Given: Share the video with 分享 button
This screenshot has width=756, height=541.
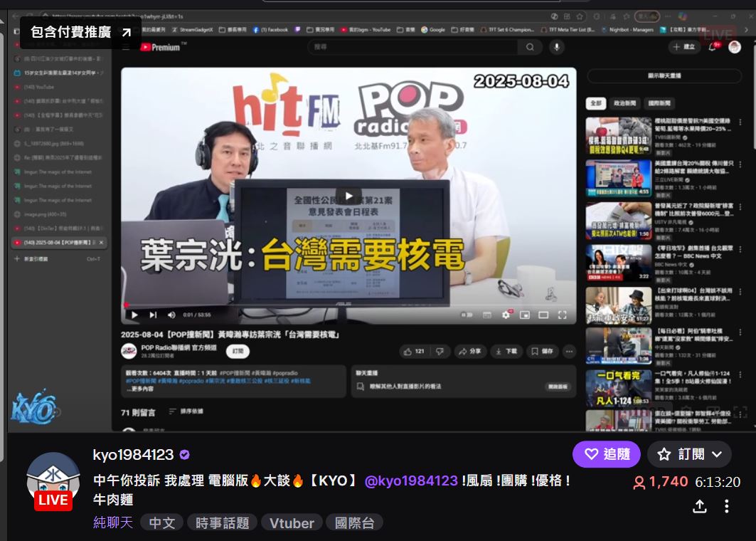Looking at the screenshot, I should [470, 352].
